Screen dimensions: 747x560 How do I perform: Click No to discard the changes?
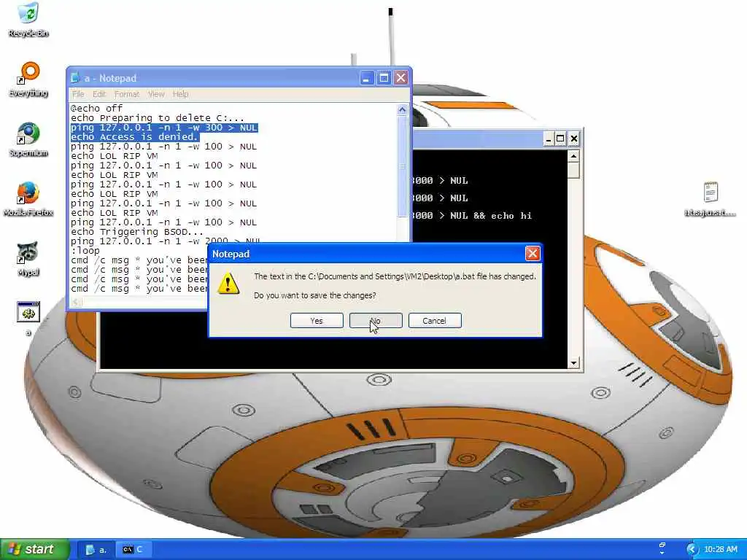376,321
